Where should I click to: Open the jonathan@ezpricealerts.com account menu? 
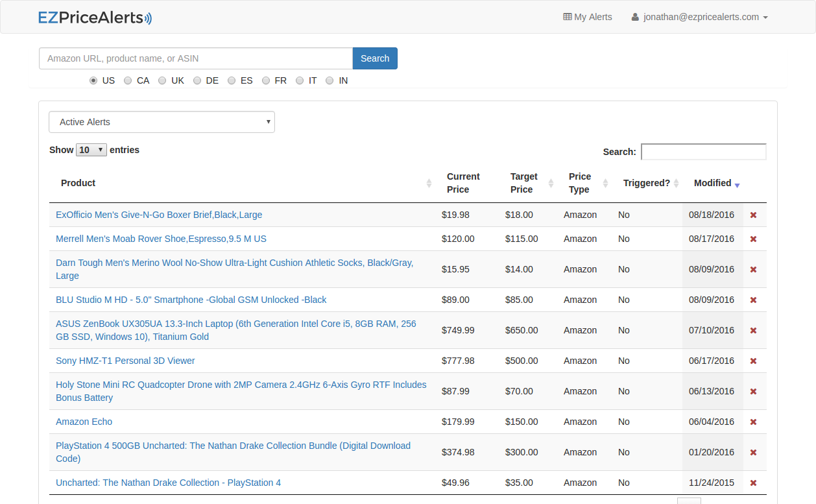(x=699, y=18)
